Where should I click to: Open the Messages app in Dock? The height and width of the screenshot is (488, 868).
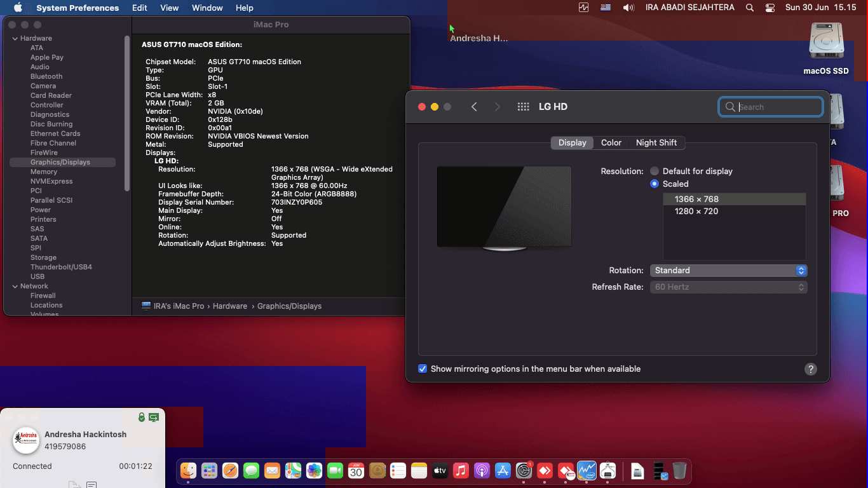pyautogui.click(x=251, y=471)
